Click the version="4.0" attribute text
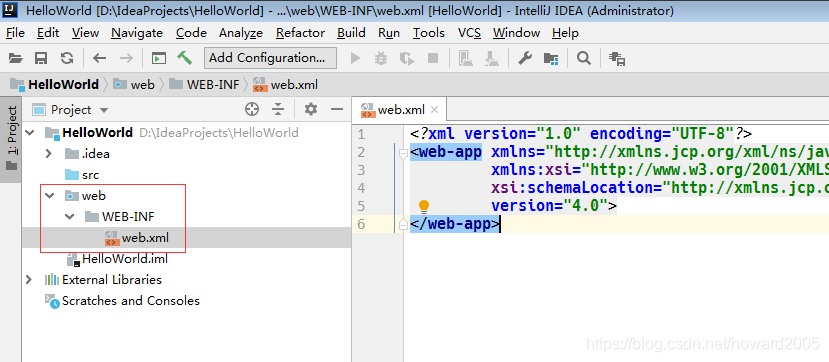829x362 pixels. [x=548, y=206]
